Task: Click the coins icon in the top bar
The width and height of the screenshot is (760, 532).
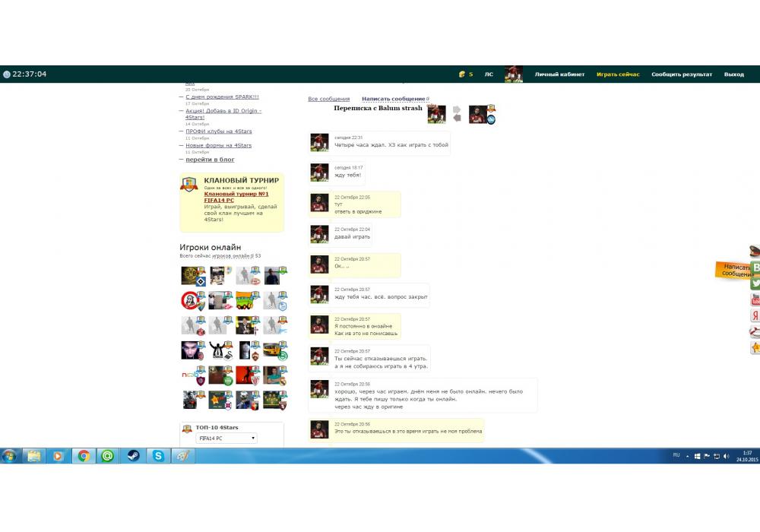Action: tap(461, 74)
